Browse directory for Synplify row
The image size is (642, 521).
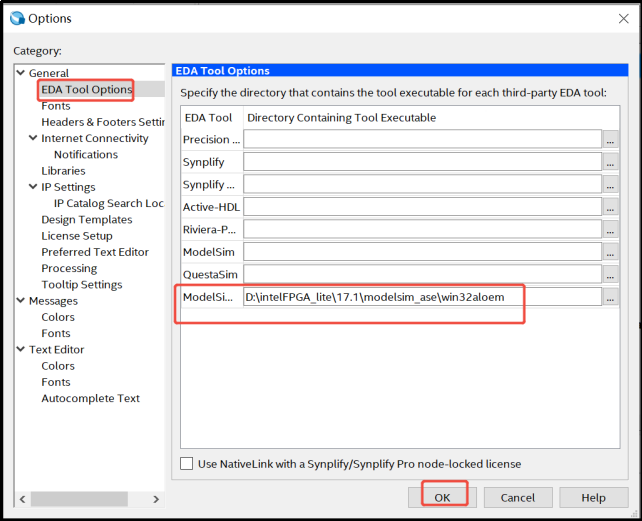point(610,162)
